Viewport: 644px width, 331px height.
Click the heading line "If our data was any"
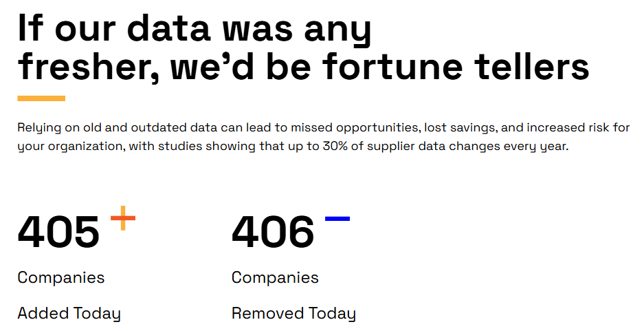click(x=195, y=28)
